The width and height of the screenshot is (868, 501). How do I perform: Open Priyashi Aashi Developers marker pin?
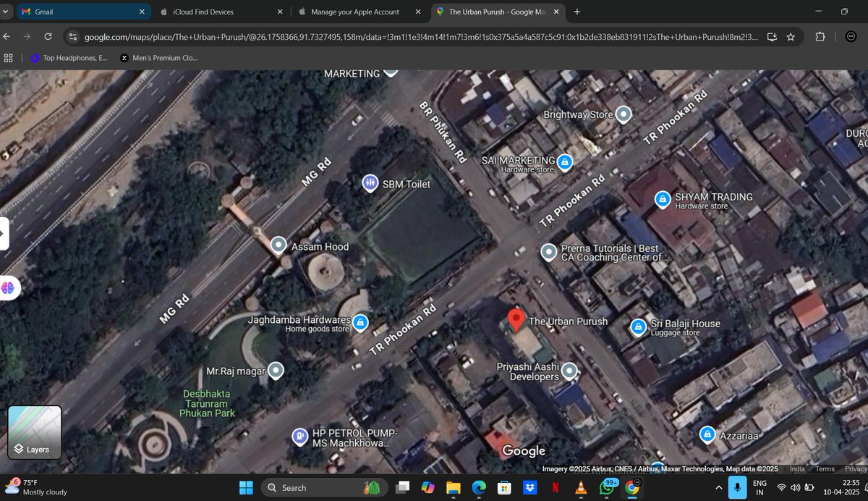[x=570, y=371]
